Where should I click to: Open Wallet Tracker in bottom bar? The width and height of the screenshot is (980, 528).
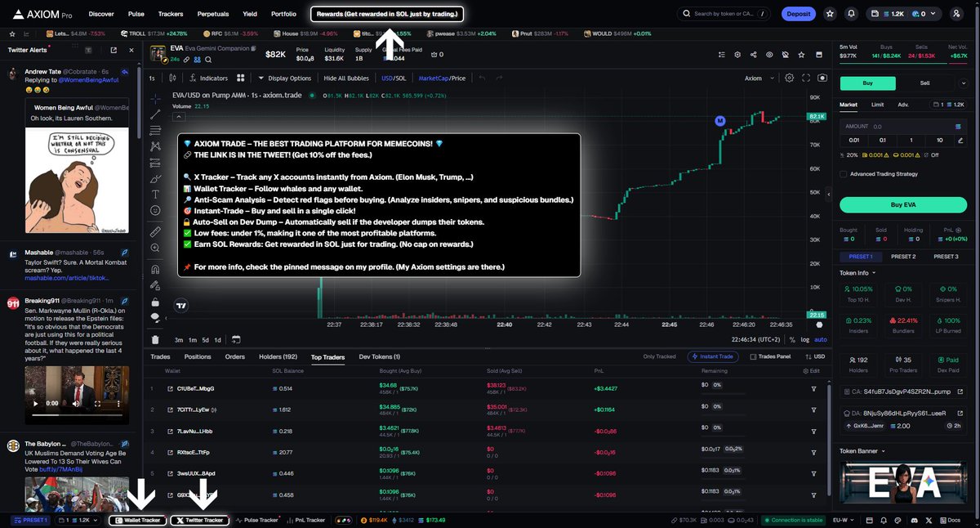tap(138, 520)
